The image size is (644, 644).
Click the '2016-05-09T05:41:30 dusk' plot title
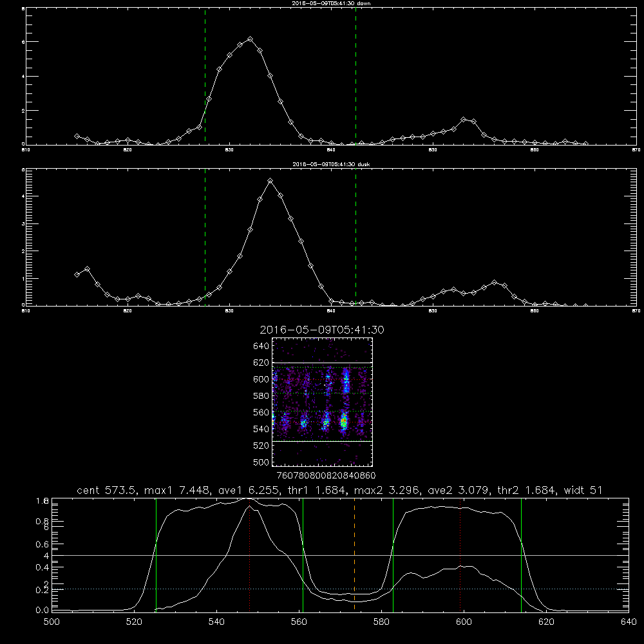(x=331, y=164)
